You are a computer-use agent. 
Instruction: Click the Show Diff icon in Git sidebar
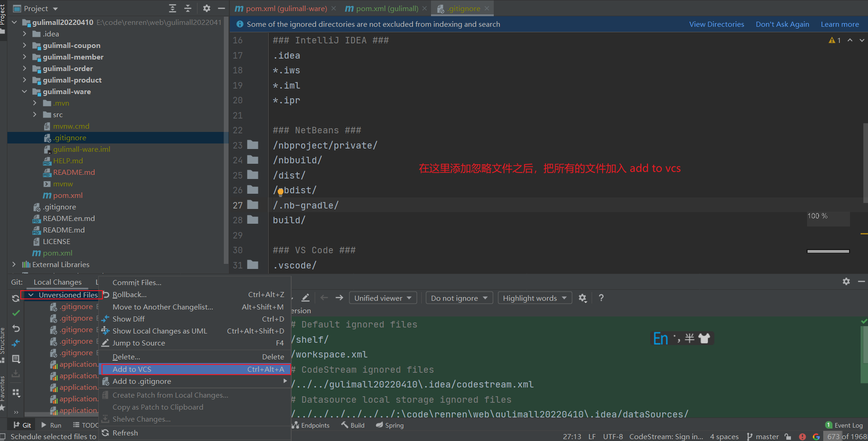click(x=16, y=343)
